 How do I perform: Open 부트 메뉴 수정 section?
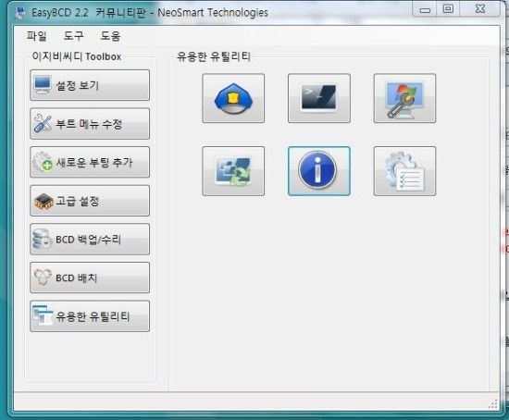click(90, 124)
